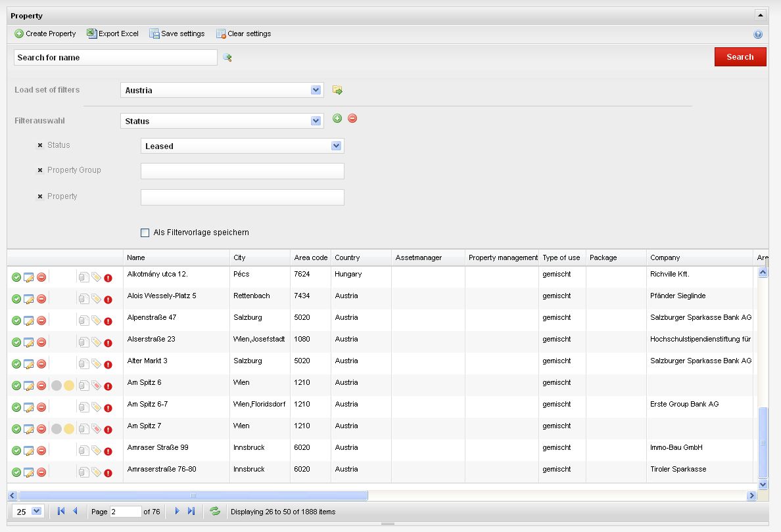Screen dimensions: 781x532
Task: Expand the Leased status dropdown
Action: point(337,146)
